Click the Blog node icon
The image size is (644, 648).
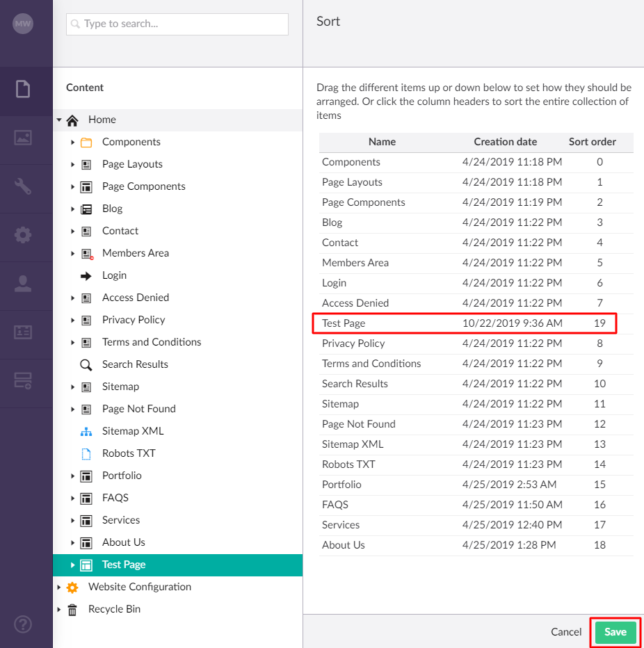[x=86, y=209]
